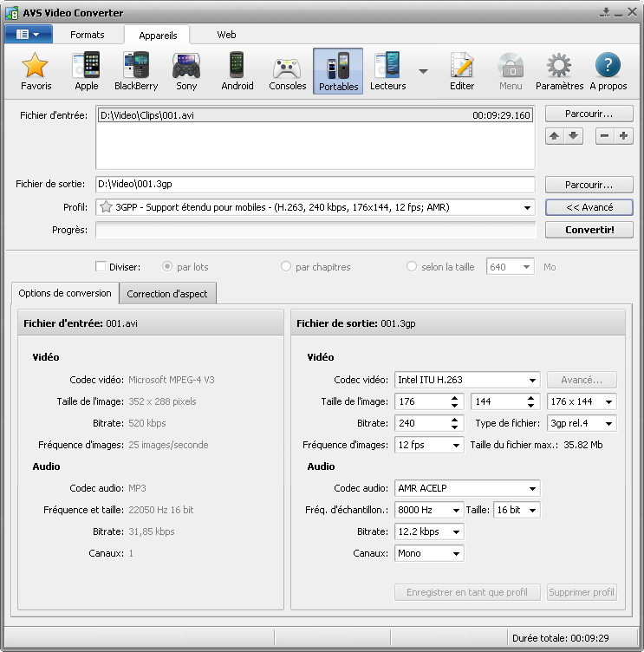Open the Editer video editor
The image size is (644, 652).
(462, 71)
